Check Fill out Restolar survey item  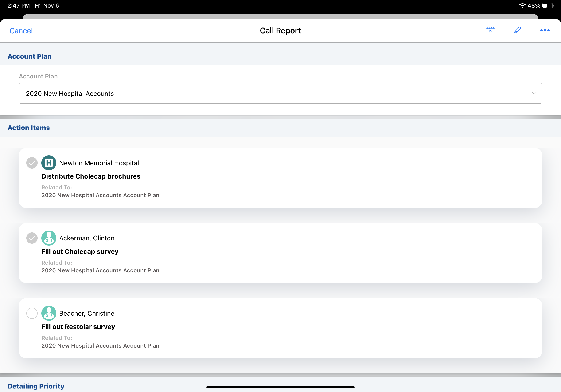[x=32, y=313]
